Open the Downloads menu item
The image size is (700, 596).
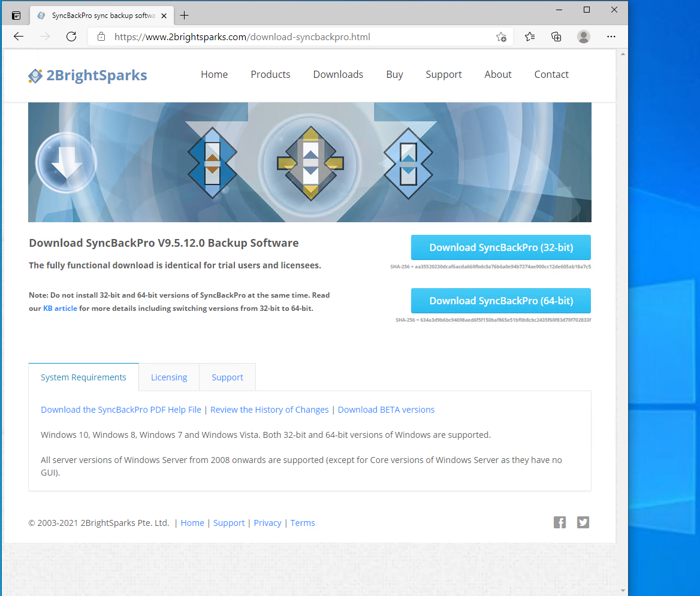[x=338, y=74]
